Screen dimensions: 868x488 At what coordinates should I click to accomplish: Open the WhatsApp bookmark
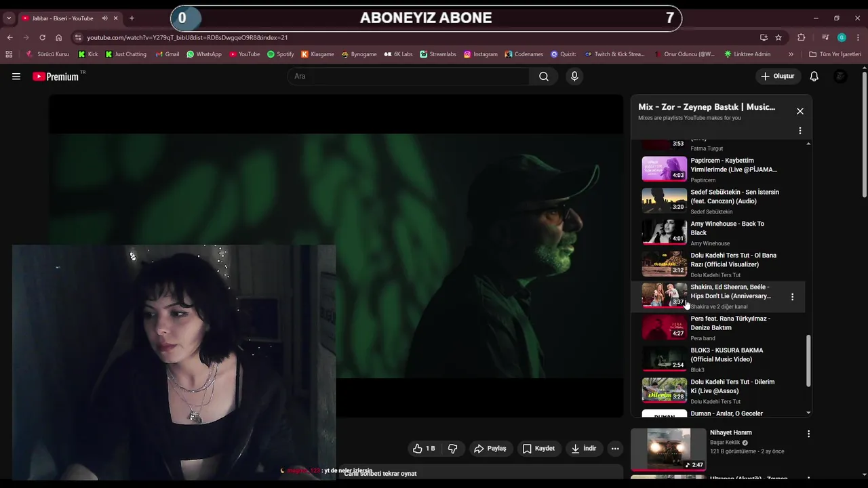click(204, 54)
